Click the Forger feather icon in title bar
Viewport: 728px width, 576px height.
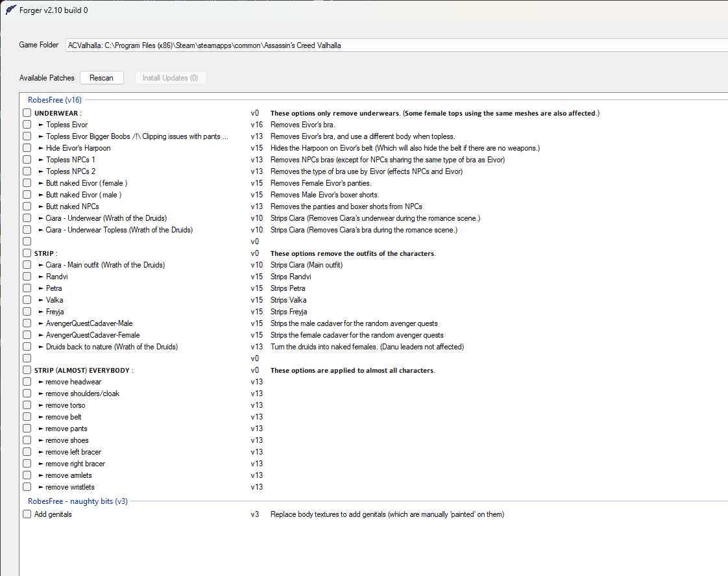[10, 10]
